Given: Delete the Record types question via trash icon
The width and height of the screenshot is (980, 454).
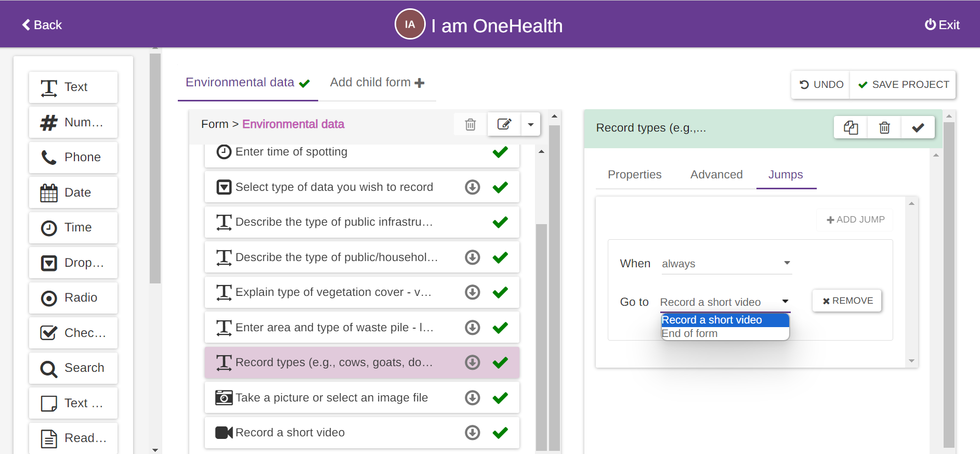Looking at the screenshot, I should pos(884,127).
